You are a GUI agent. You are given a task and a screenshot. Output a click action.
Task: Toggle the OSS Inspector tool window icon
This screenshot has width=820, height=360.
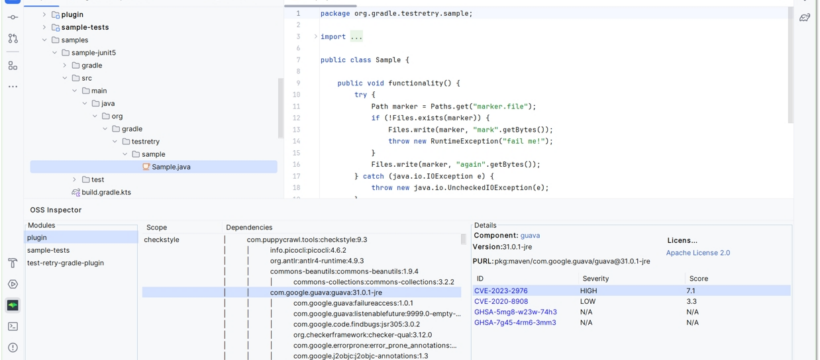13,305
